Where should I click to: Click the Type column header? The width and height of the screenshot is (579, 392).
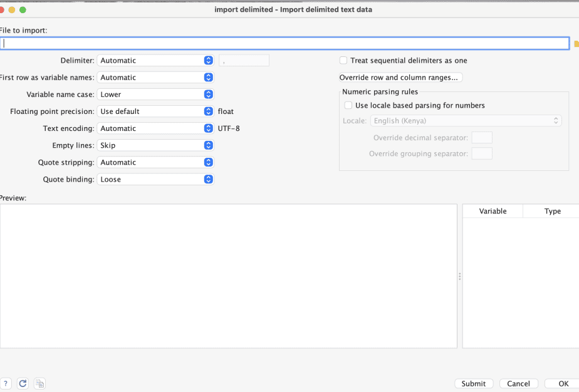tap(552, 211)
